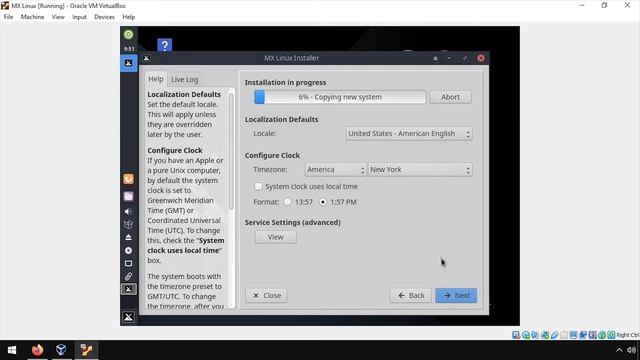Screen dimensions: 640x360
Task: Launch the pink file manager panel icon
Action: click(128, 196)
